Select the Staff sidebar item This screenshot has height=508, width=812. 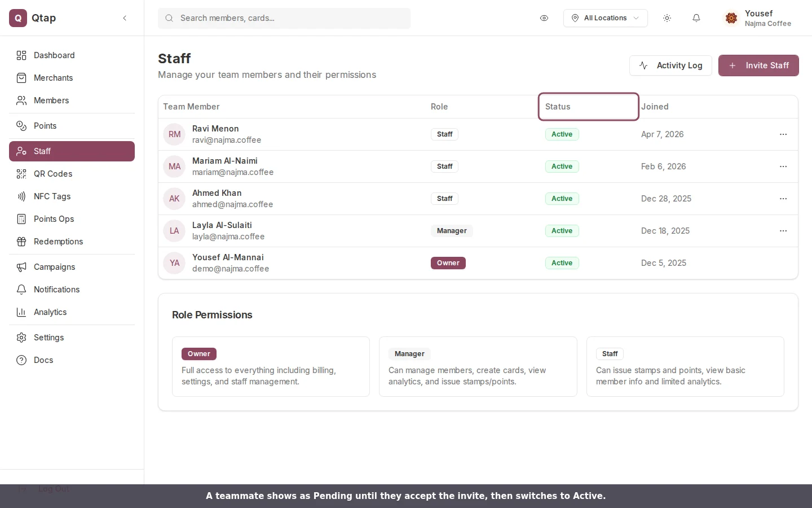click(x=72, y=151)
